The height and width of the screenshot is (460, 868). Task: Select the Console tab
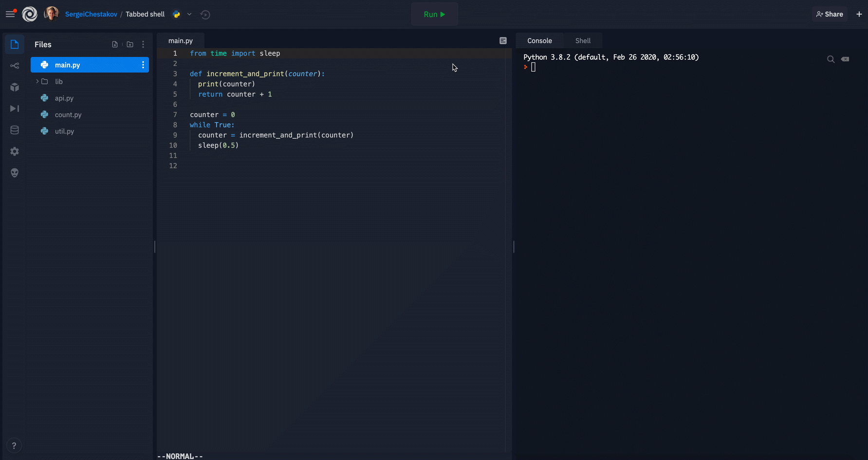pos(539,41)
